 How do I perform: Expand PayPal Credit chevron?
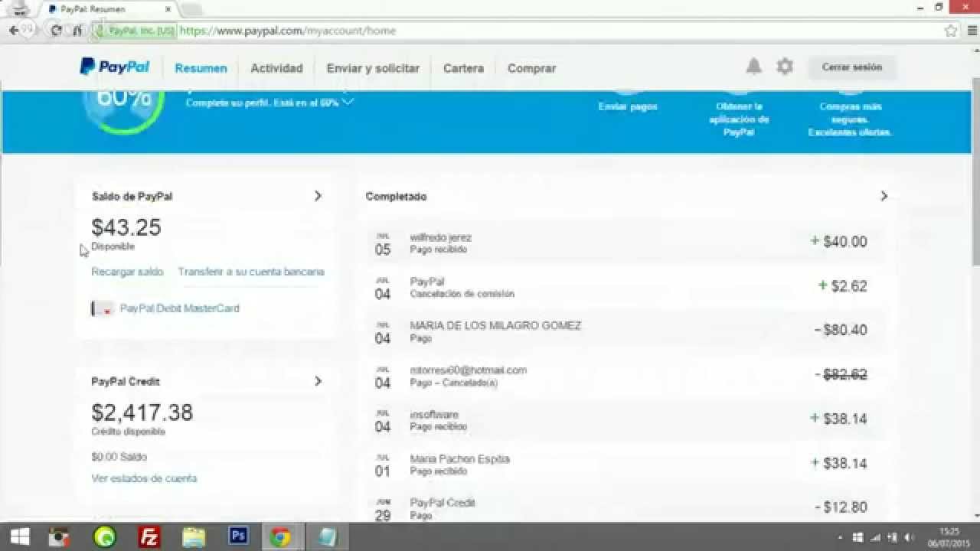[318, 381]
